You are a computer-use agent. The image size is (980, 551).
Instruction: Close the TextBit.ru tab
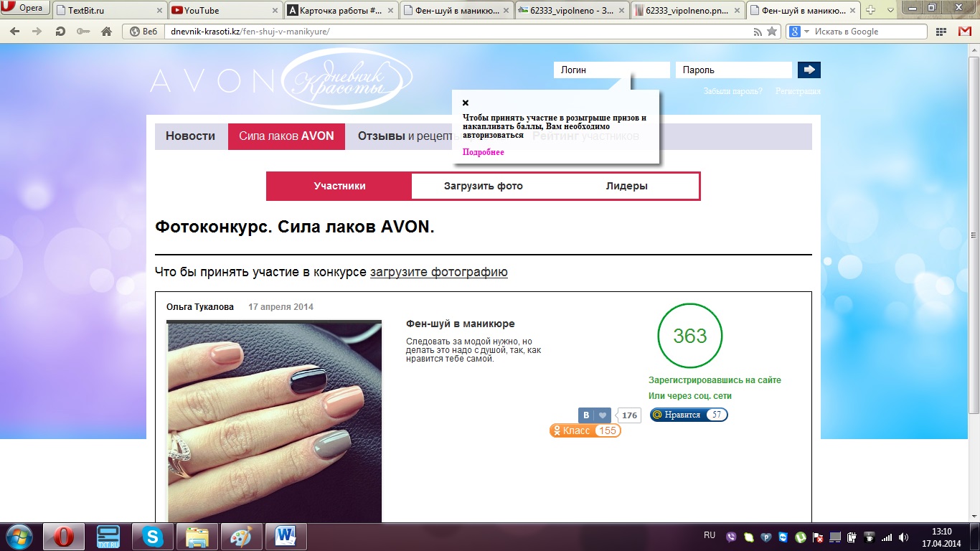click(159, 10)
